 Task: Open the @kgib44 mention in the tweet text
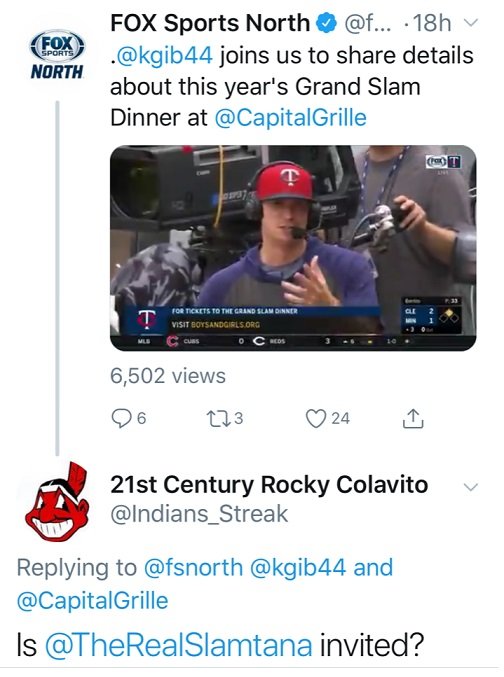pyautogui.click(x=162, y=56)
